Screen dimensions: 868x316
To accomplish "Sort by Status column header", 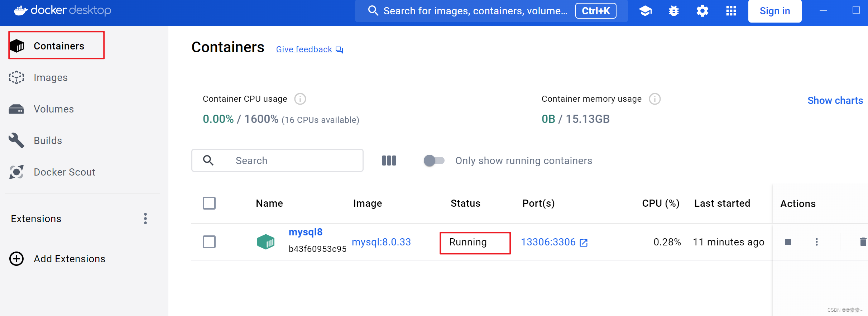I will point(465,203).
